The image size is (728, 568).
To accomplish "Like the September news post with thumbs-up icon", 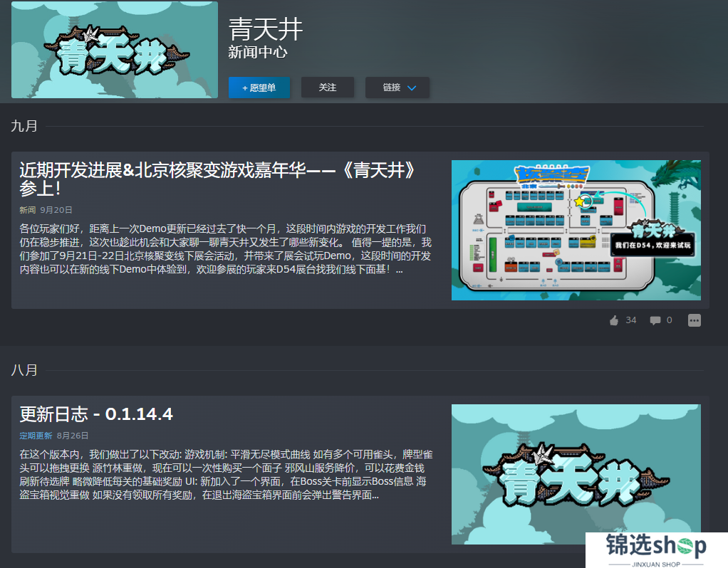I will 614,320.
